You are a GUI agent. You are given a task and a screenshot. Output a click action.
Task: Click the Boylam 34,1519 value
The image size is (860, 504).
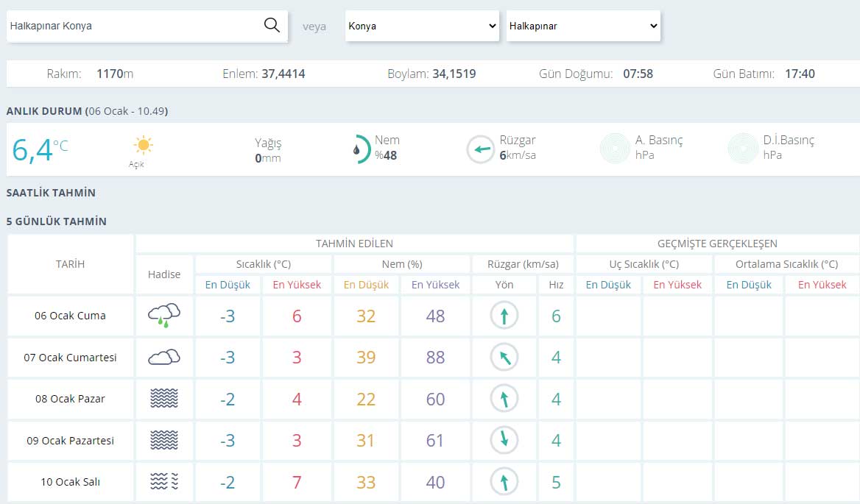[431, 74]
